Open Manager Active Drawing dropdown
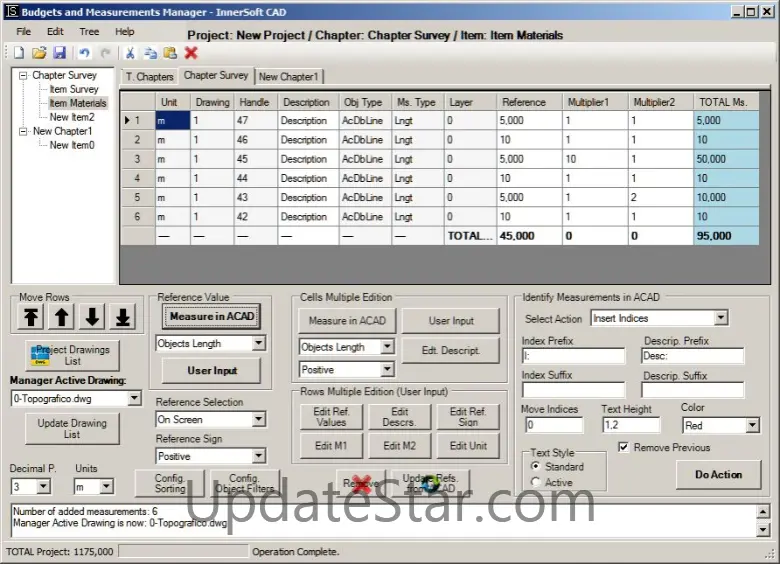Screen dimensions: 780x564 click(x=134, y=398)
